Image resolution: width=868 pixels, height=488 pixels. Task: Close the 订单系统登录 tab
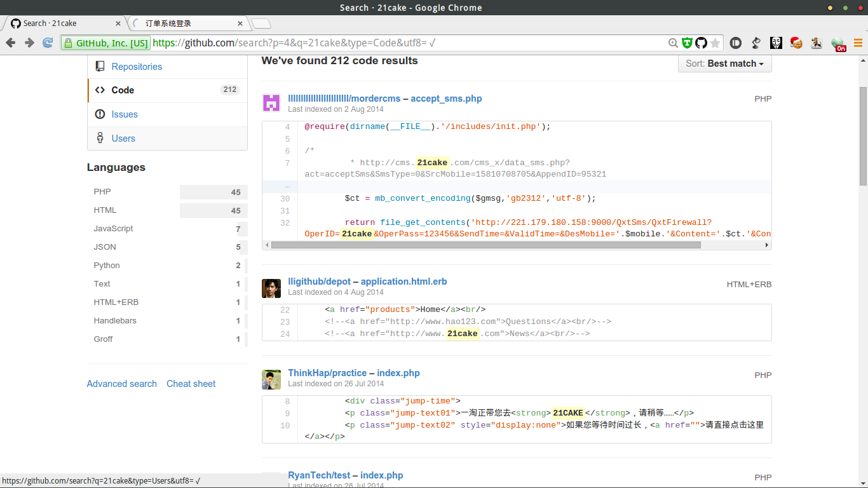click(240, 24)
